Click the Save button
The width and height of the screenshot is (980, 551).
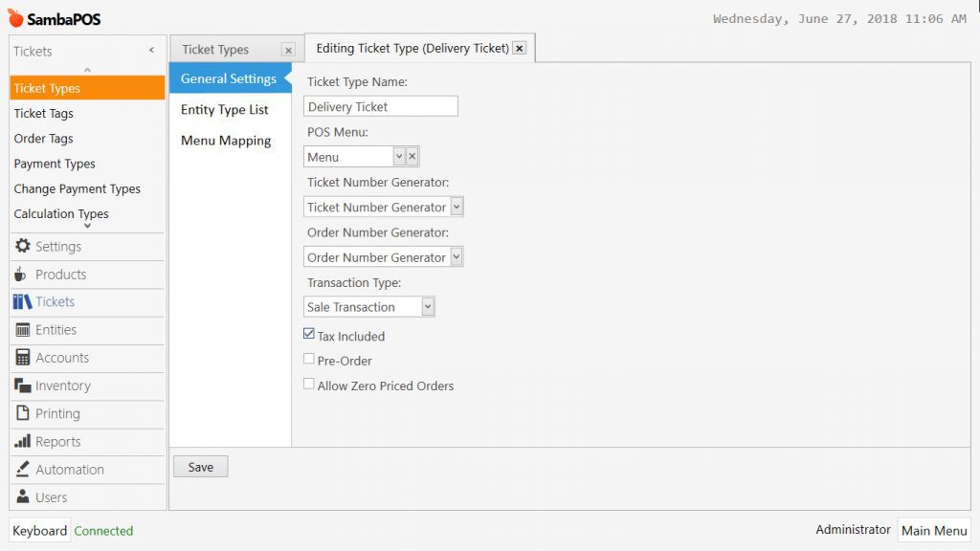201,467
